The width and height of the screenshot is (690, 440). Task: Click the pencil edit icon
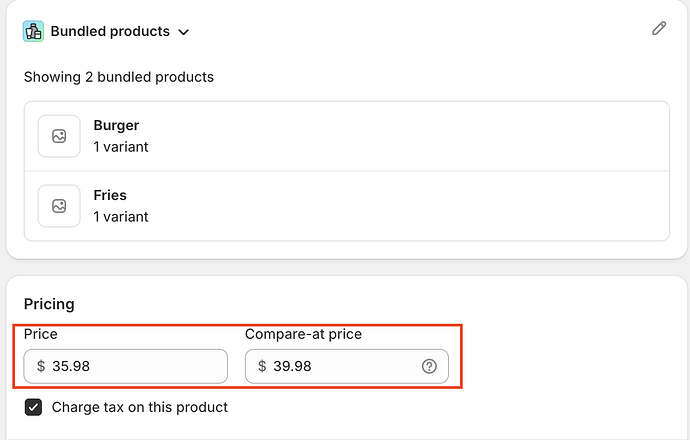click(658, 28)
